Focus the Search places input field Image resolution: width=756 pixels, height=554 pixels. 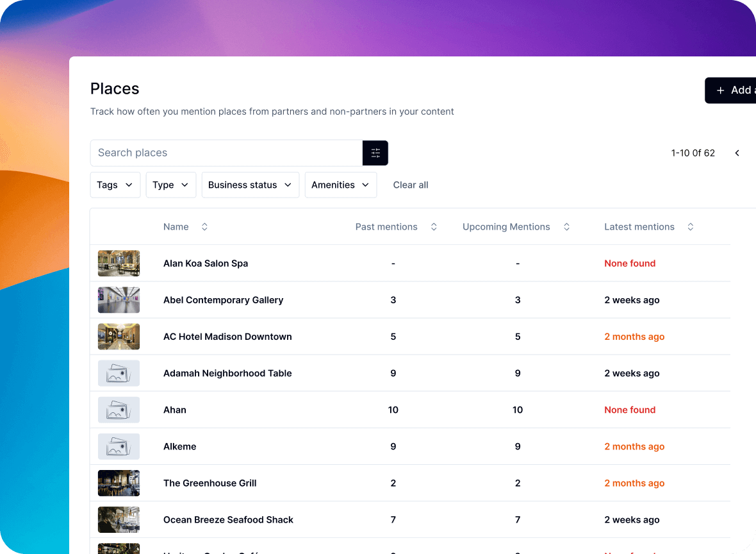pyautogui.click(x=226, y=153)
